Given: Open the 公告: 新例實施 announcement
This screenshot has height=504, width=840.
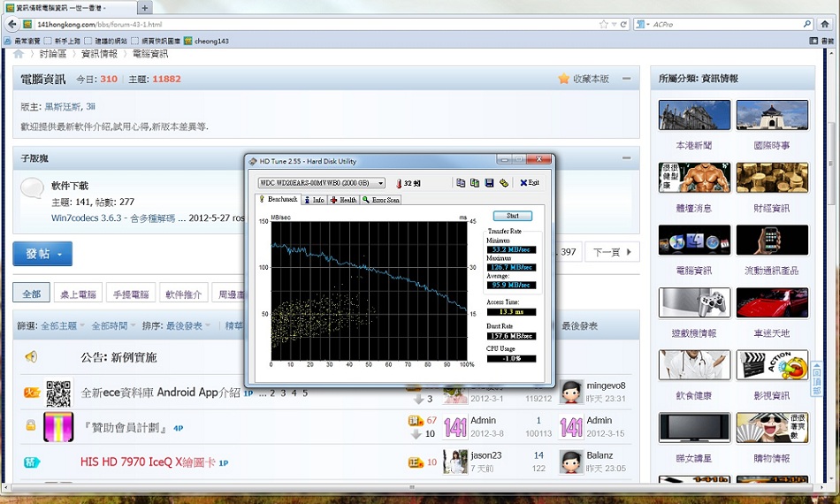Looking at the screenshot, I should pos(118,357).
